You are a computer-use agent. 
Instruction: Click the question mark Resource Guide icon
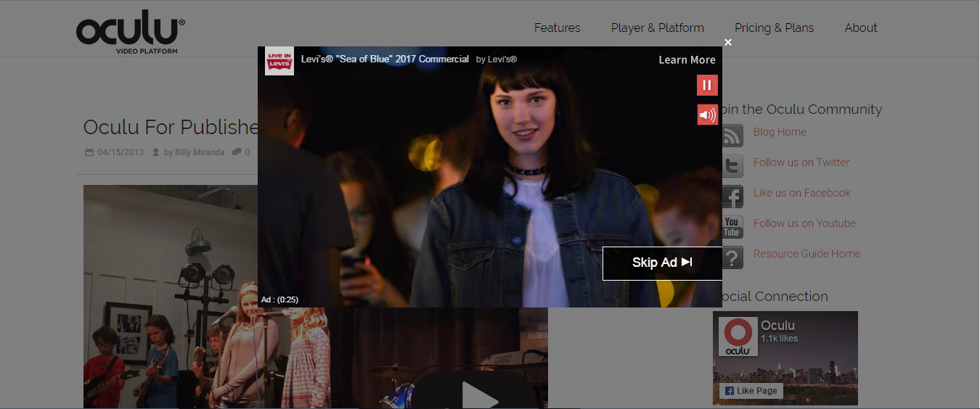click(732, 257)
